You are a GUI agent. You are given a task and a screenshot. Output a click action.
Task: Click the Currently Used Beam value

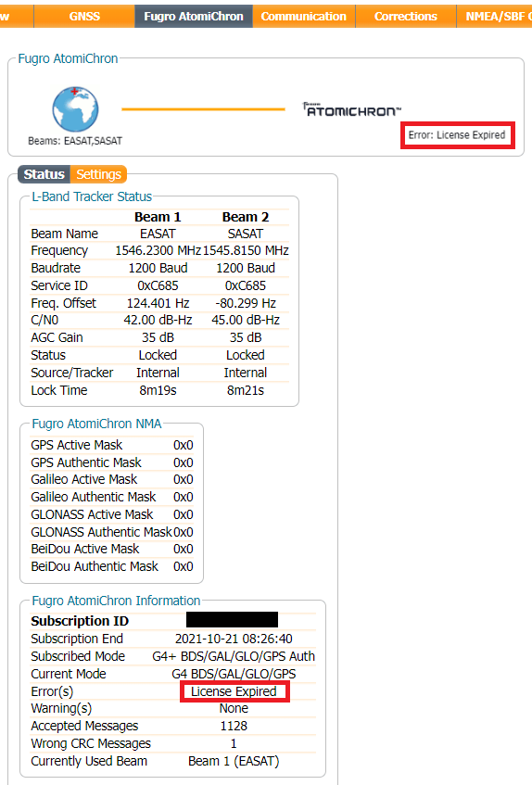pos(234,762)
